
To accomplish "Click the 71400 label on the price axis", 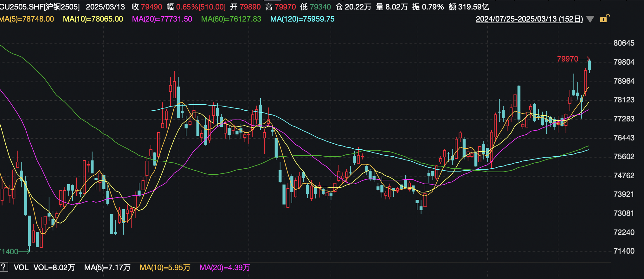I will coord(624,251).
